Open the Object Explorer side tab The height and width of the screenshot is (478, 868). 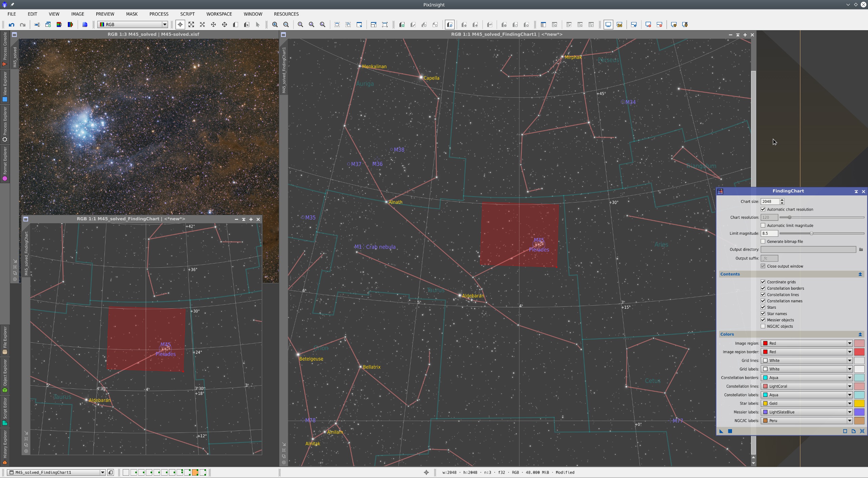pyautogui.click(x=5, y=376)
